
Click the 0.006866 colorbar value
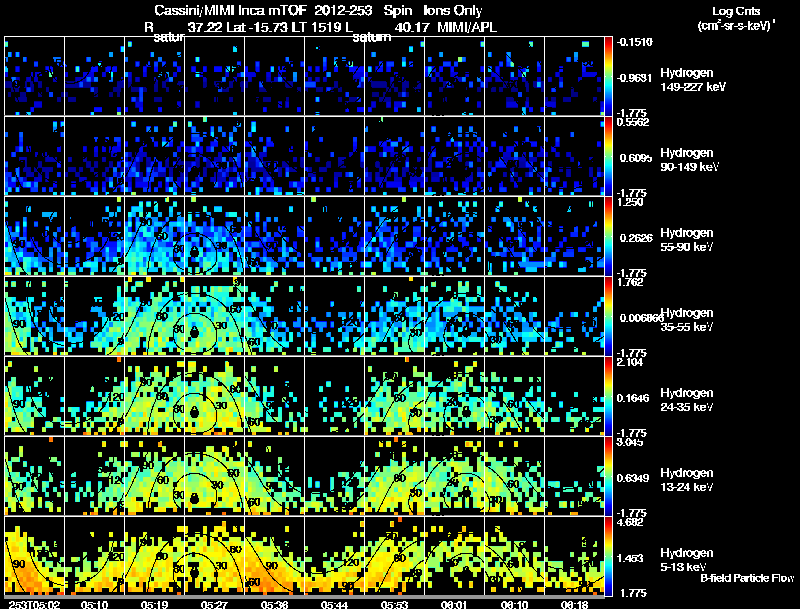pos(640,318)
